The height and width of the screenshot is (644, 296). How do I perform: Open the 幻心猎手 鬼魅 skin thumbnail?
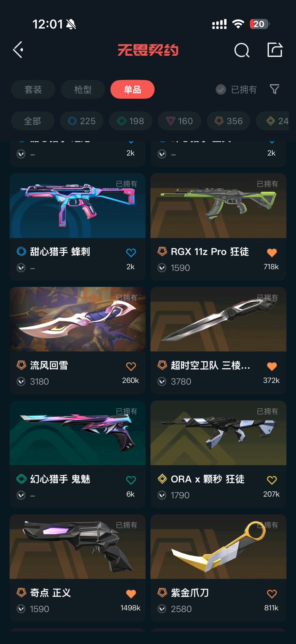click(x=78, y=433)
